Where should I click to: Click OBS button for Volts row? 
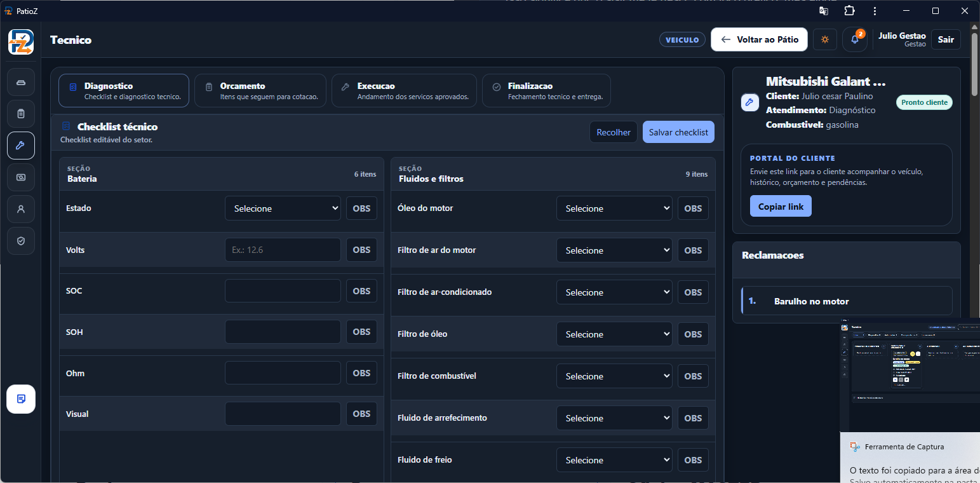pos(361,250)
